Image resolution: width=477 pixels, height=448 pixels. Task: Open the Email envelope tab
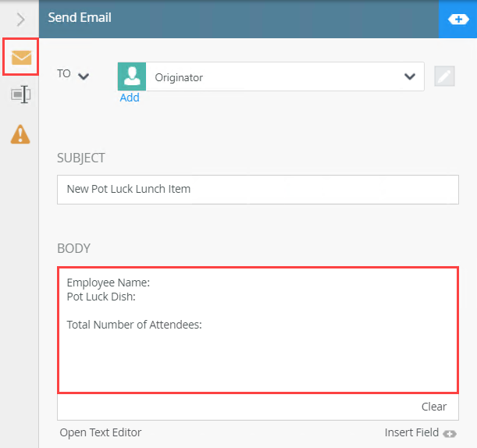[21, 57]
